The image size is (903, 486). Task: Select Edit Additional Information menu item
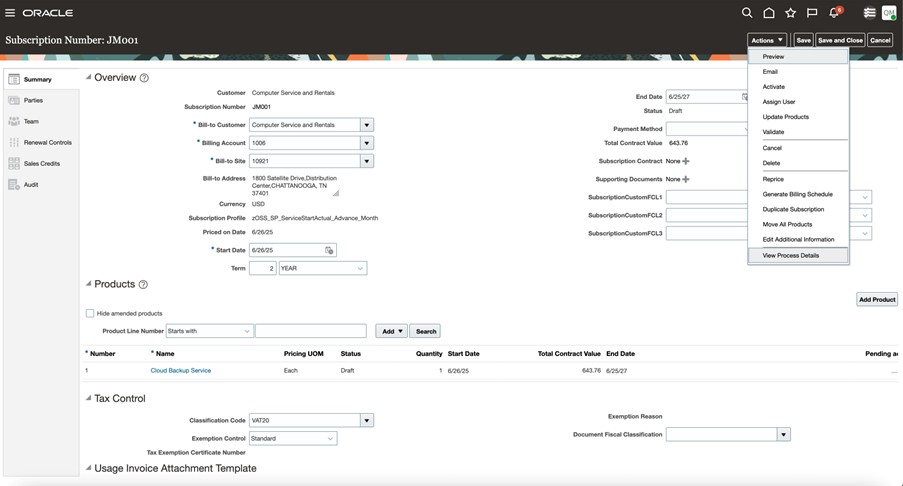pos(798,240)
